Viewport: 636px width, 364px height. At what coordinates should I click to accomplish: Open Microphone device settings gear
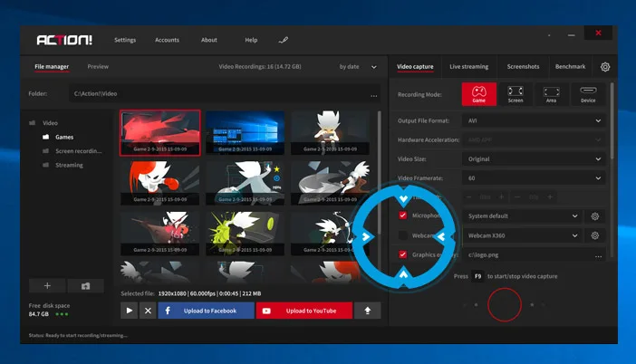click(595, 216)
